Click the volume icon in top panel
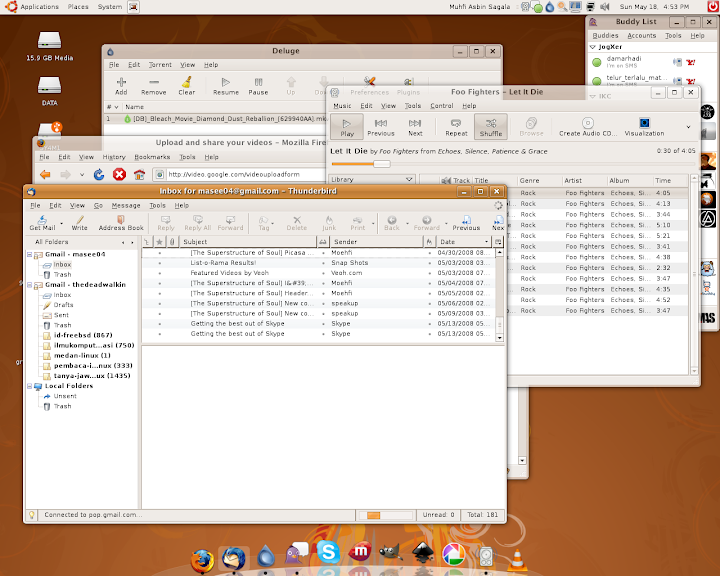The width and height of the screenshot is (720, 576). click(x=605, y=7)
